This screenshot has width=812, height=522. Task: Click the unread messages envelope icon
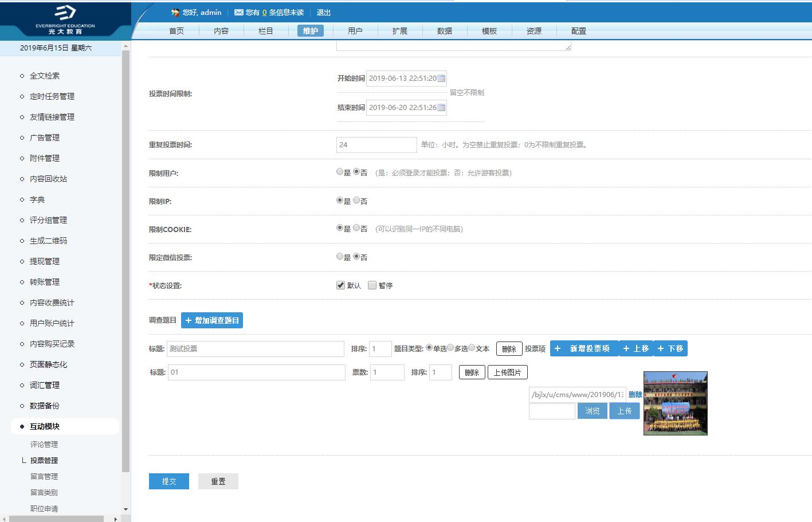click(x=238, y=13)
